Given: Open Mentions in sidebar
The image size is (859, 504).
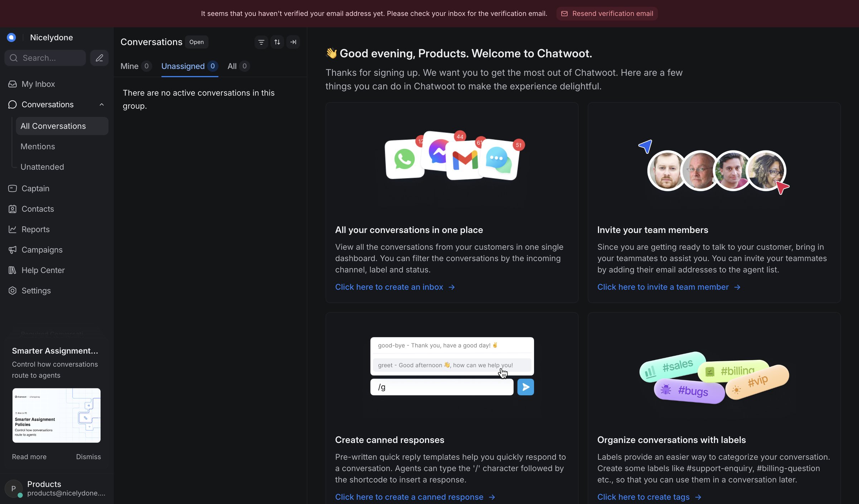Looking at the screenshot, I should point(38,146).
